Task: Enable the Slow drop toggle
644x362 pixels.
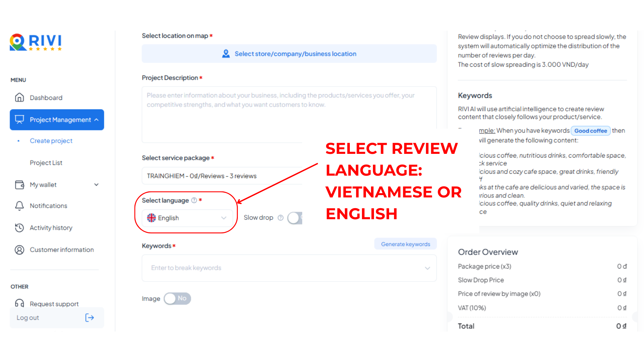Action: coord(294,218)
